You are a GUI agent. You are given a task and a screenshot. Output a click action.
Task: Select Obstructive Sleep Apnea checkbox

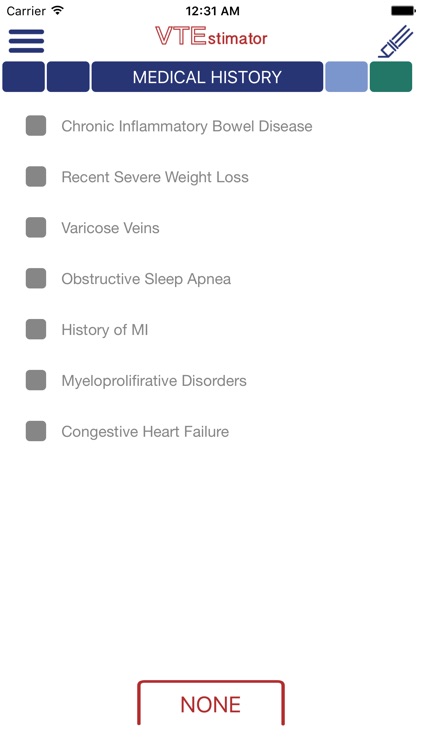click(36, 278)
